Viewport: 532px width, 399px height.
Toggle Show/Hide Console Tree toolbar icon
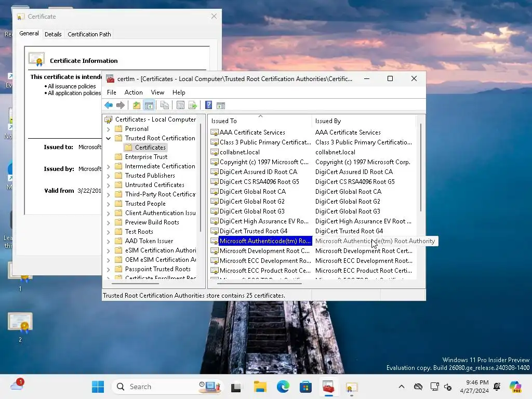[x=149, y=105]
